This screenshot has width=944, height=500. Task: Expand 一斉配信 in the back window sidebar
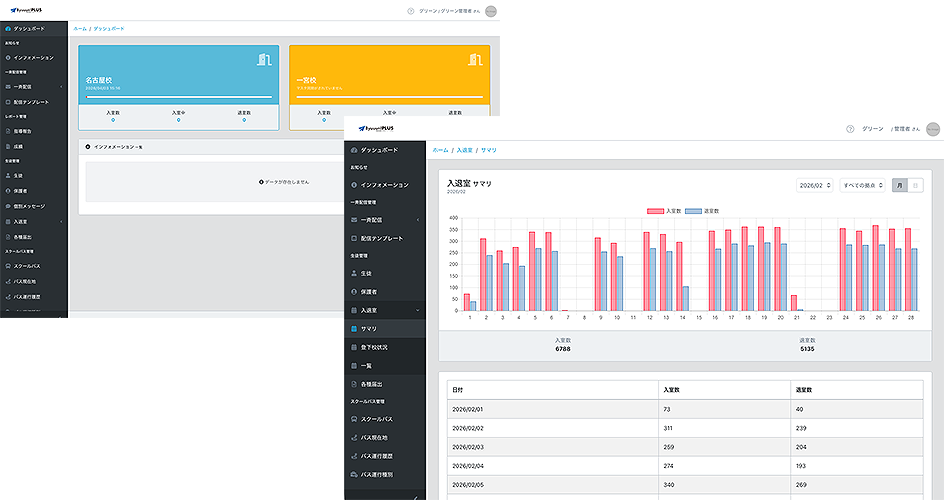click(33, 87)
